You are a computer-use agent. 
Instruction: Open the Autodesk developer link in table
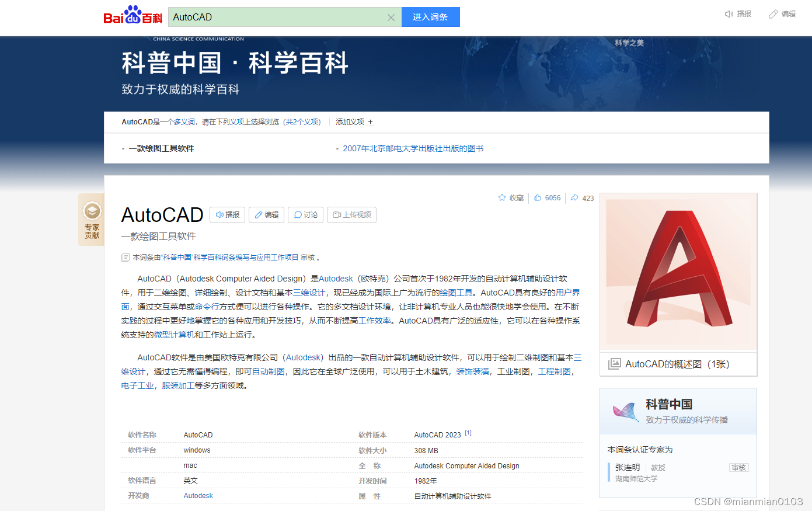click(198, 496)
